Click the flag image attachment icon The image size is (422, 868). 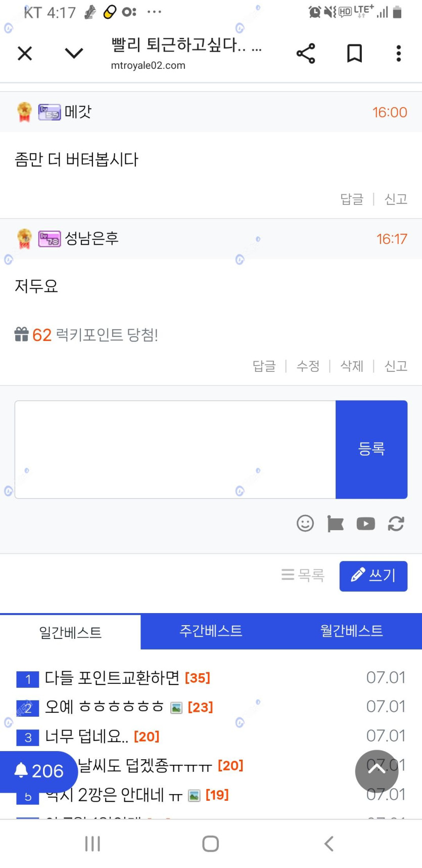click(x=335, y=524)
